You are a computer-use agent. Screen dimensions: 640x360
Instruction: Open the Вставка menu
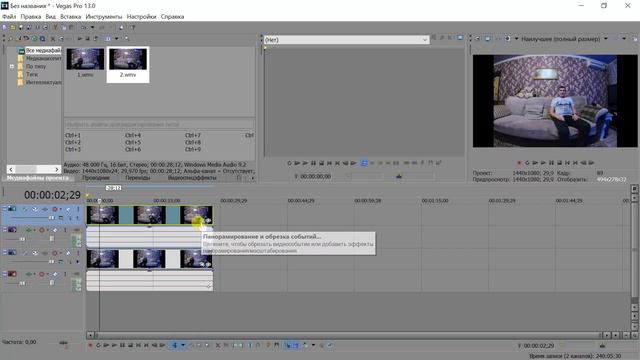[x=71, y=17]
